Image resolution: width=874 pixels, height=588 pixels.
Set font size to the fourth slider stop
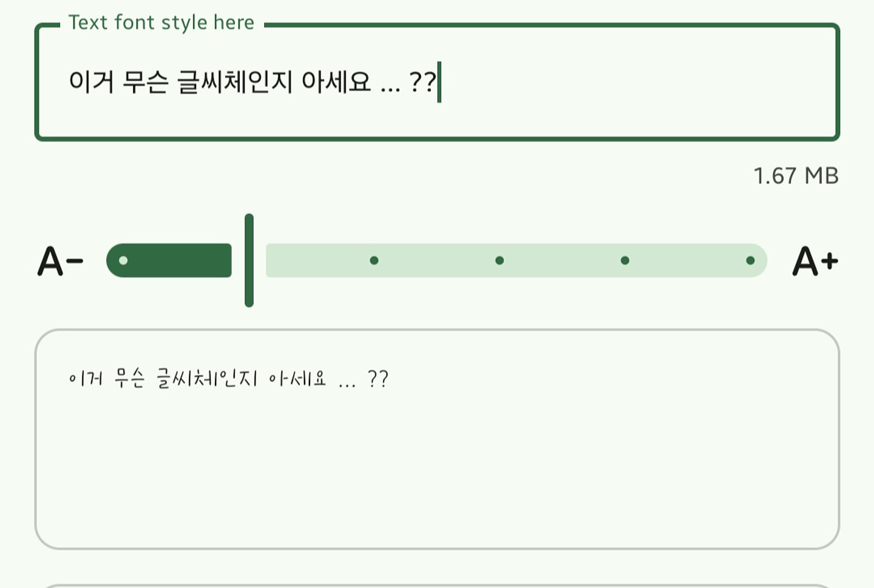point(625,260)
